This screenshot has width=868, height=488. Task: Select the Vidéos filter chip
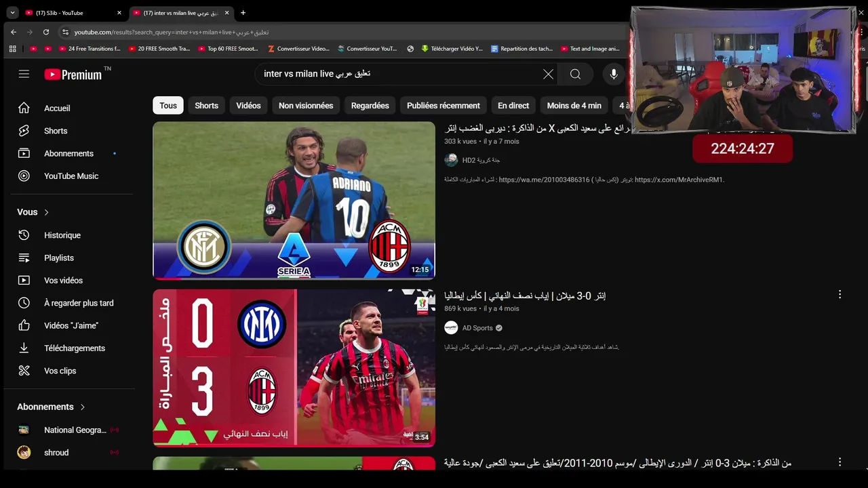coord(248,105)
